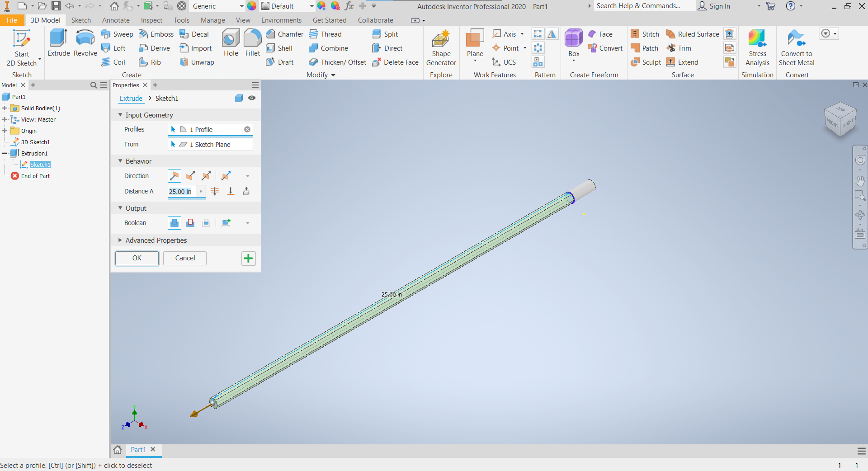
Task: Choose Intersect boolean operation
Action: (206, 223)
